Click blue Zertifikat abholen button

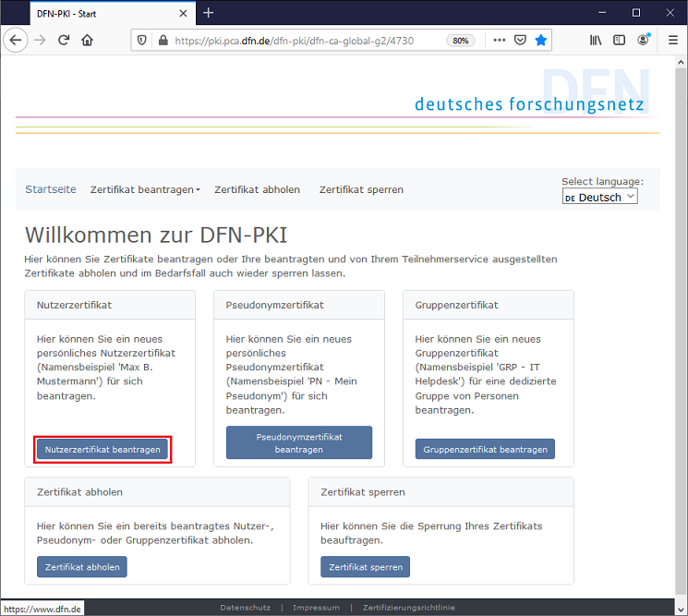point(82,567)
